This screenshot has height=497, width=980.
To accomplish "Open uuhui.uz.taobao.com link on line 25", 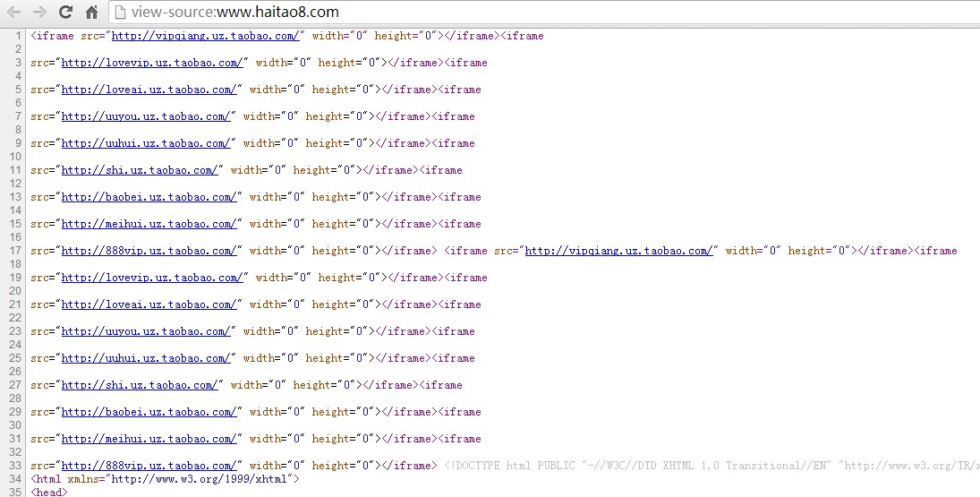I will pos(146,359).
